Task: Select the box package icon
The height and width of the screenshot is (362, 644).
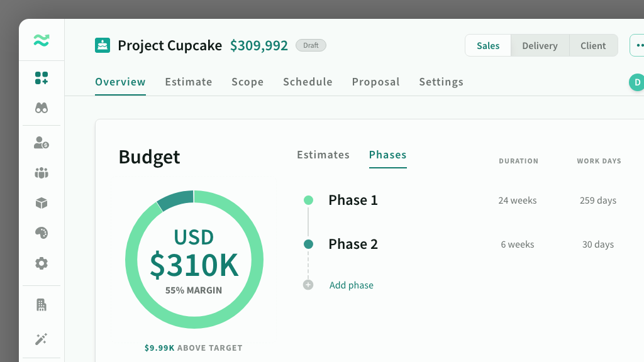Action: (x=42, y=203)
